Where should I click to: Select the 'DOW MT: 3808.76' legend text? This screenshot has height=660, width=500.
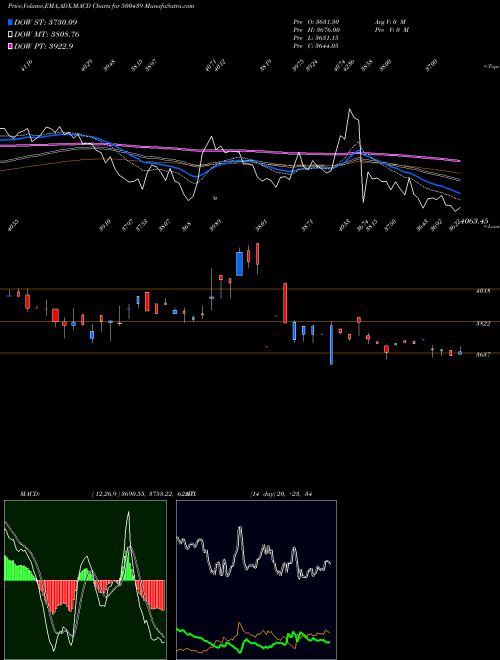(46, 35)
